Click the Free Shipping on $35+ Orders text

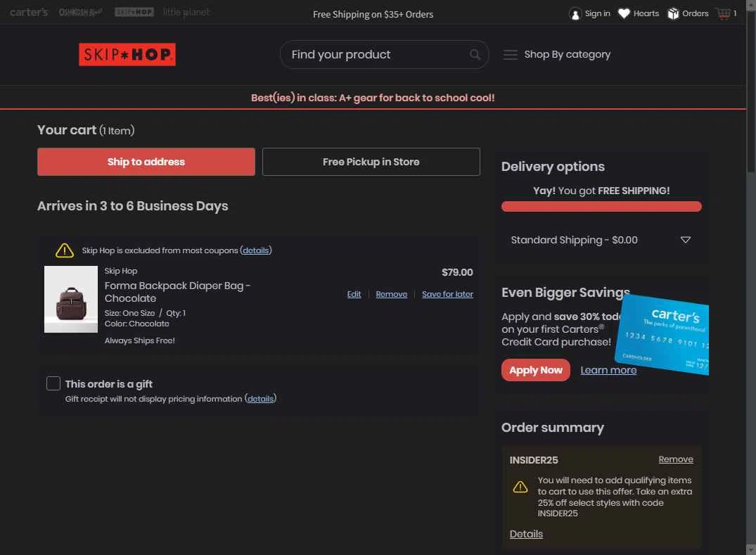click(373, 15)
